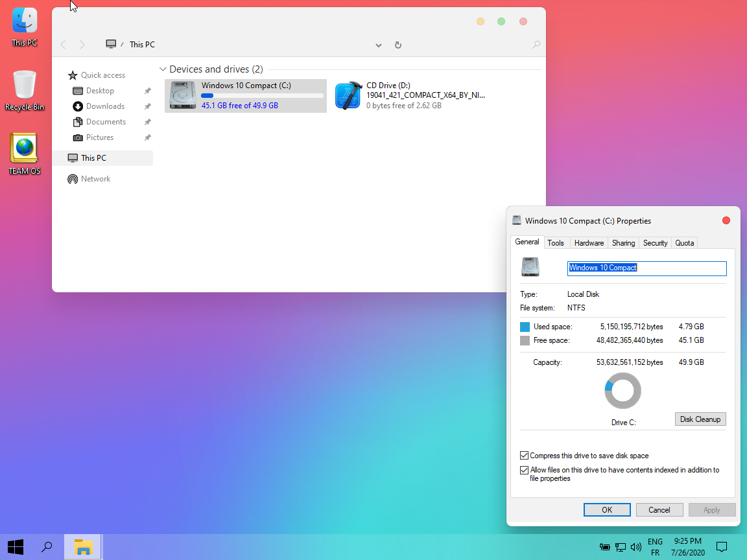The height and width of the screenshot is (560, 747).
Task: Click the This PC monitor icon in sidebar
Action: [x=73, y=158]
